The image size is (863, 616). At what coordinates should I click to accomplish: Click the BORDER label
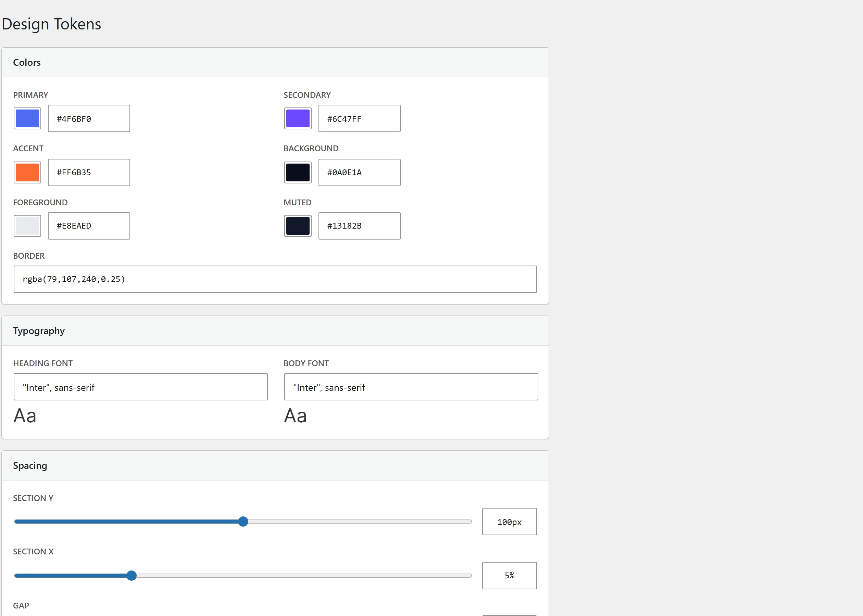pyautogui.click(x=29, y=256)
